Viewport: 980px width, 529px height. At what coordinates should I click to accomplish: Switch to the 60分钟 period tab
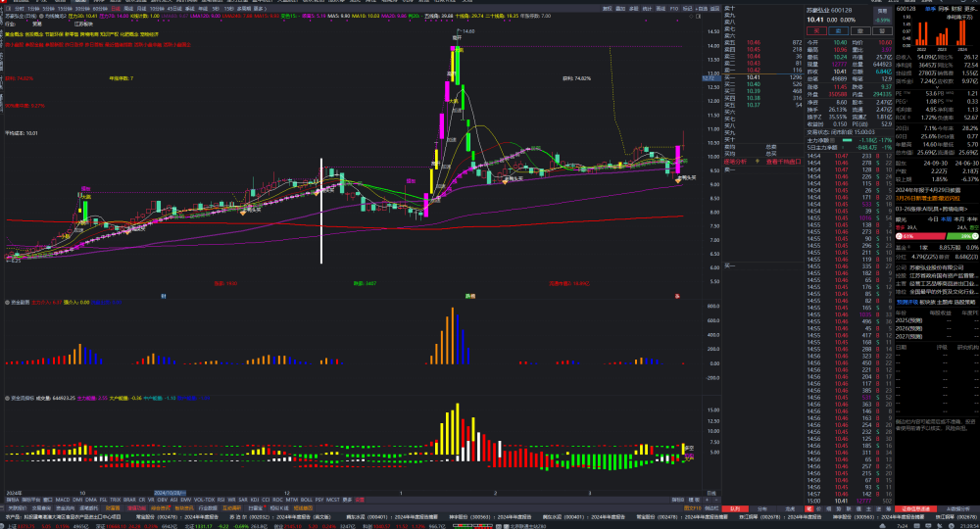100,9
